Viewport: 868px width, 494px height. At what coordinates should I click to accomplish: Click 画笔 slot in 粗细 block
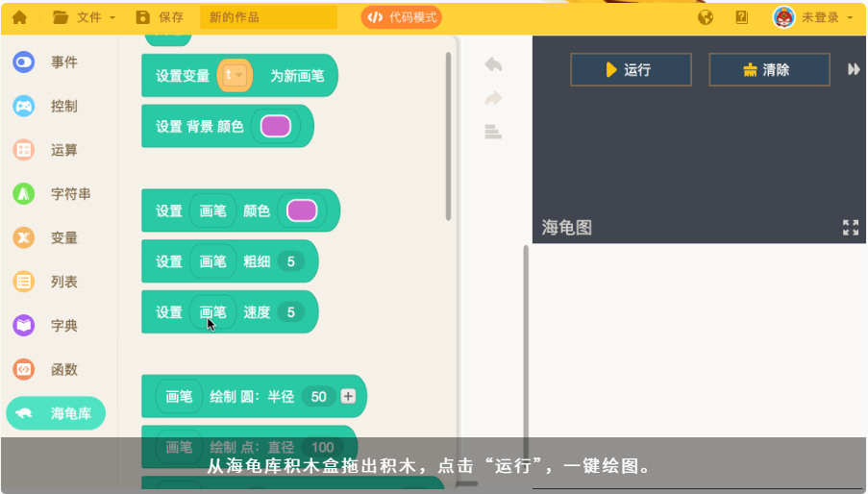[x=213, y=261]
